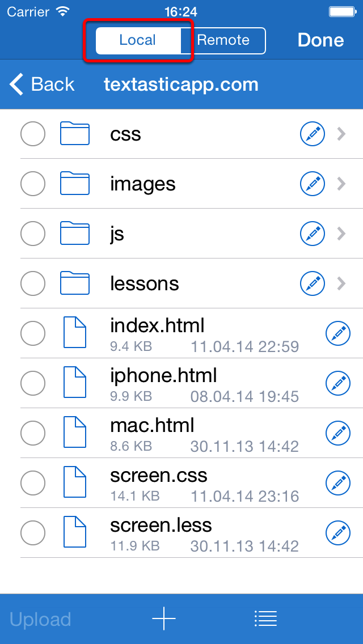Tap the list view icon in bottom toolbar
This screenshot has height=644, width=363.
pos(265,618)
